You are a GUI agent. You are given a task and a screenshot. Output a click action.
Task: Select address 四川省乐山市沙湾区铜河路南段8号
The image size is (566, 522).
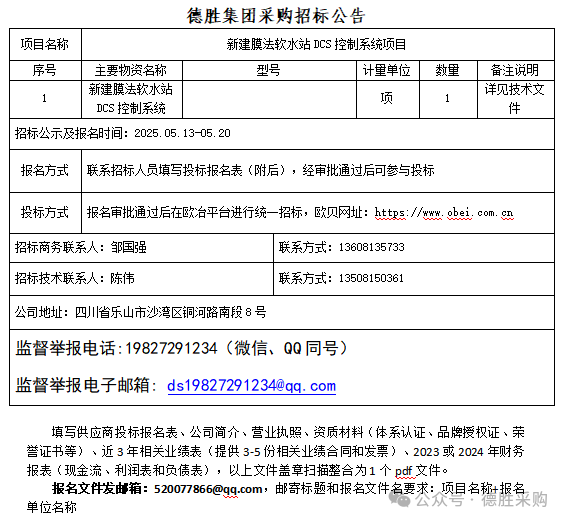click(170, 312)
